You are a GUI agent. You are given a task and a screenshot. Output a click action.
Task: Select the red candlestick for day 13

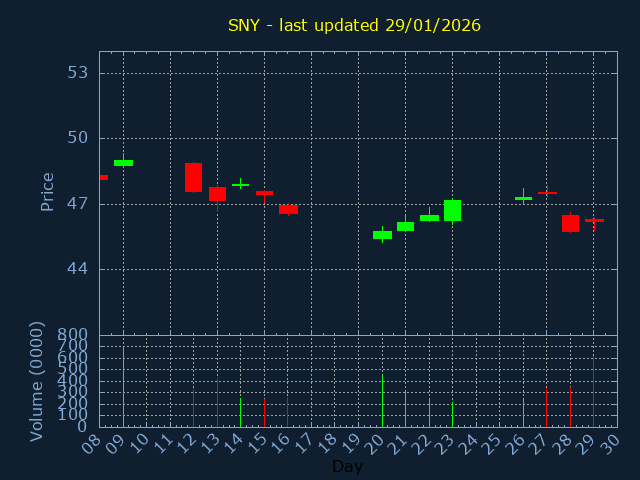[217, 194]
